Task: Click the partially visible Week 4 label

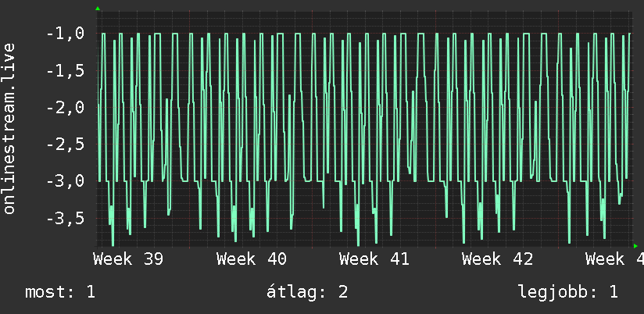Action: [615, 259]
